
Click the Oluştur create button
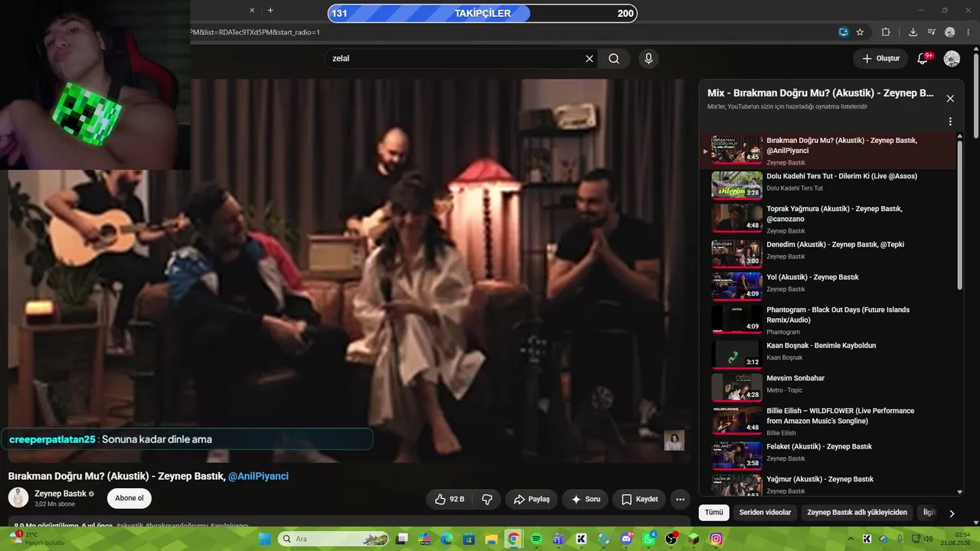click(880, 58)
